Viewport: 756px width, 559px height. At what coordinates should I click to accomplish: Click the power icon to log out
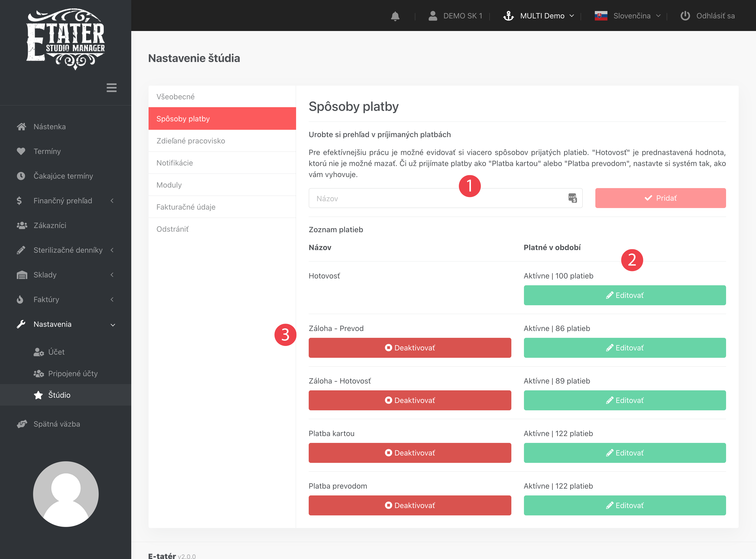(x=685, y=16)
